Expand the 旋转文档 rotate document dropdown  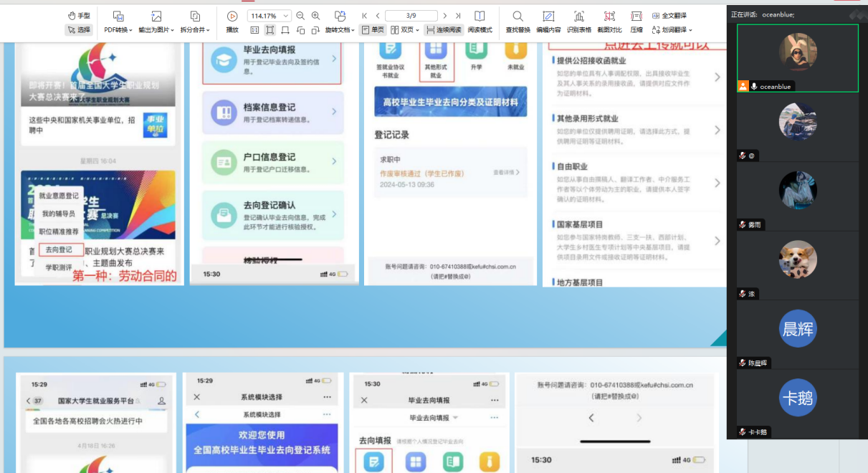[340, 30]
